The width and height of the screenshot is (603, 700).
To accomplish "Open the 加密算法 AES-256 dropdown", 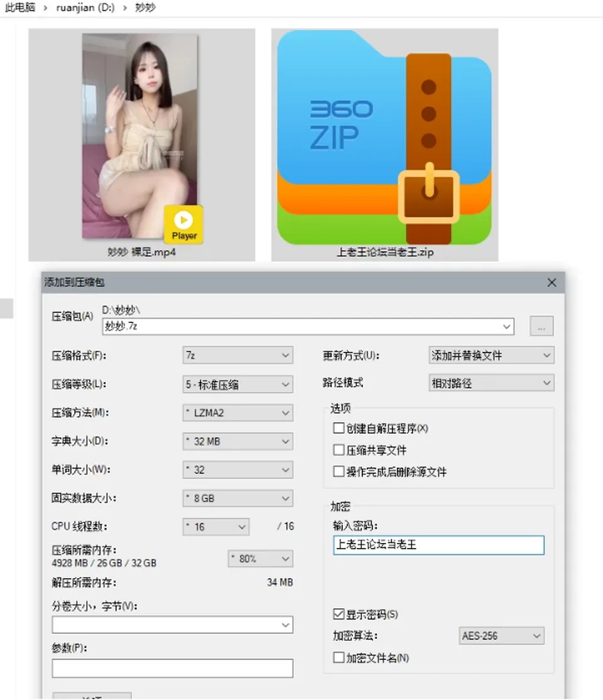I will [x=501, y=636].
